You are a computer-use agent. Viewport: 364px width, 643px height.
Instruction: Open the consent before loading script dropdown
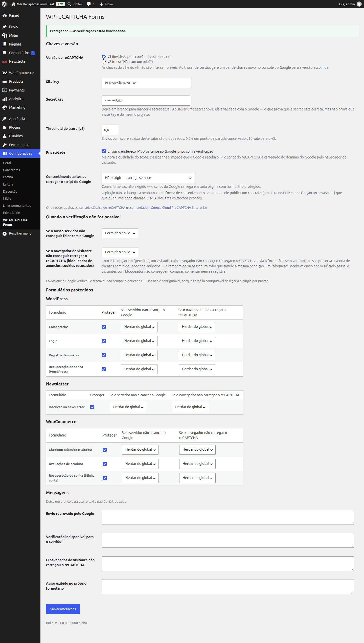[x=148, y=178]
